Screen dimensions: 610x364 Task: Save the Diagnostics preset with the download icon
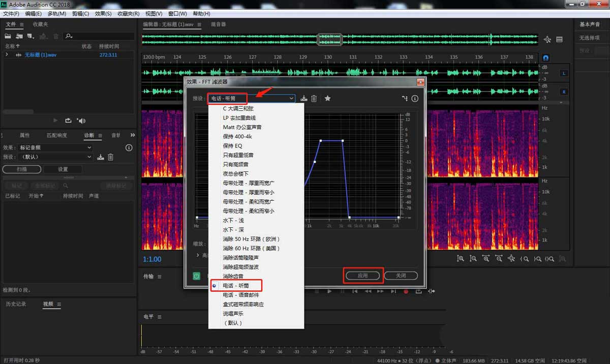pyautogui.click(x=101, y=157)
